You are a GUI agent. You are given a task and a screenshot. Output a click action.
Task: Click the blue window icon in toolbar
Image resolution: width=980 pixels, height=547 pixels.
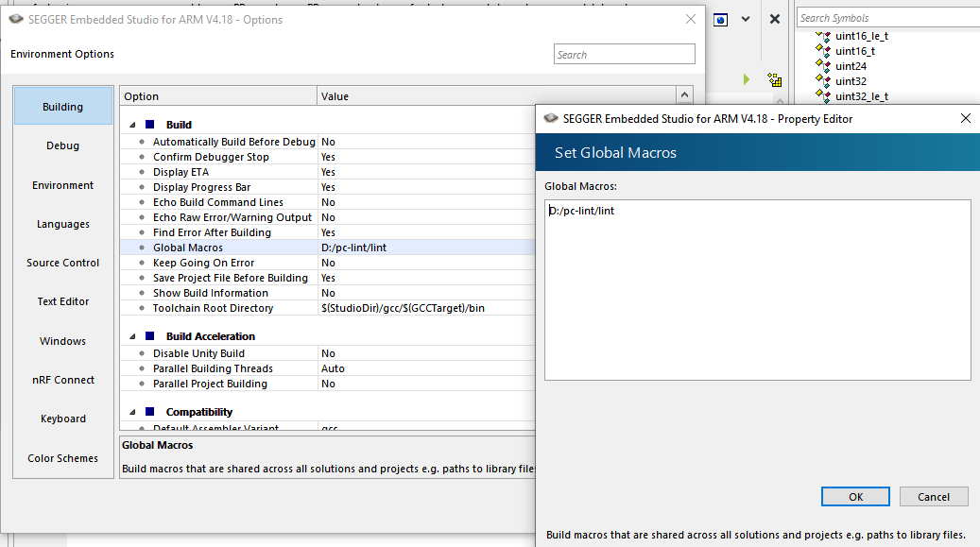(x=721, y=20)
